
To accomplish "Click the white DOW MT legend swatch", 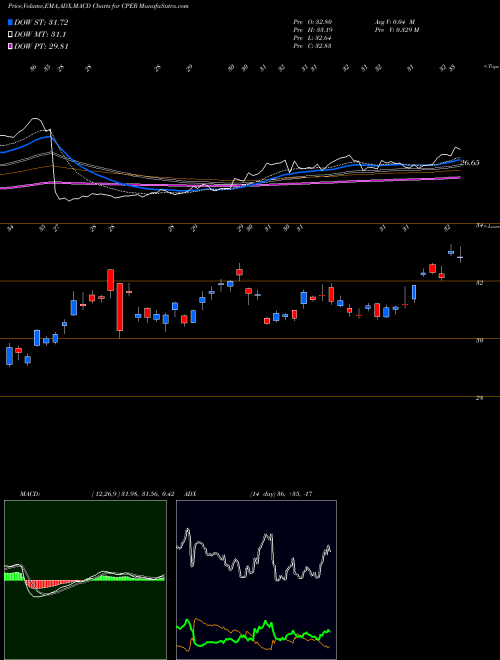I will tap(10, 35).
